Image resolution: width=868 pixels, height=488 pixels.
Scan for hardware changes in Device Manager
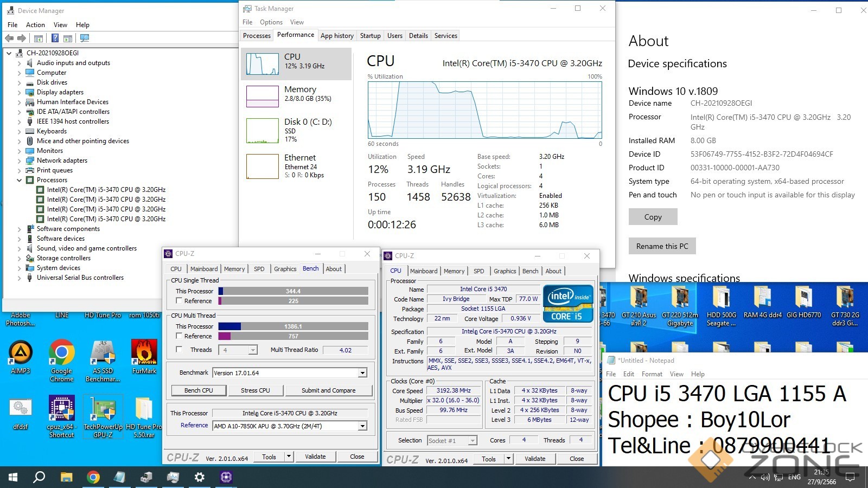coord(84,38)
